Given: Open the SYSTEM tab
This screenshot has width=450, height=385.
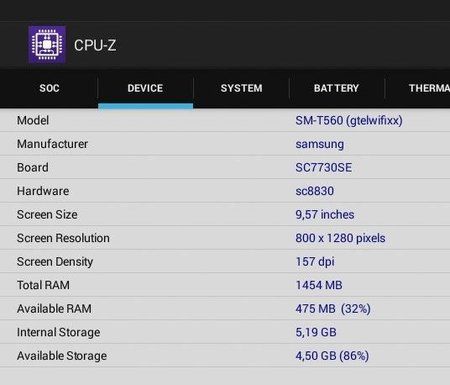Looking at the screenshot, I should pos(241,88).
